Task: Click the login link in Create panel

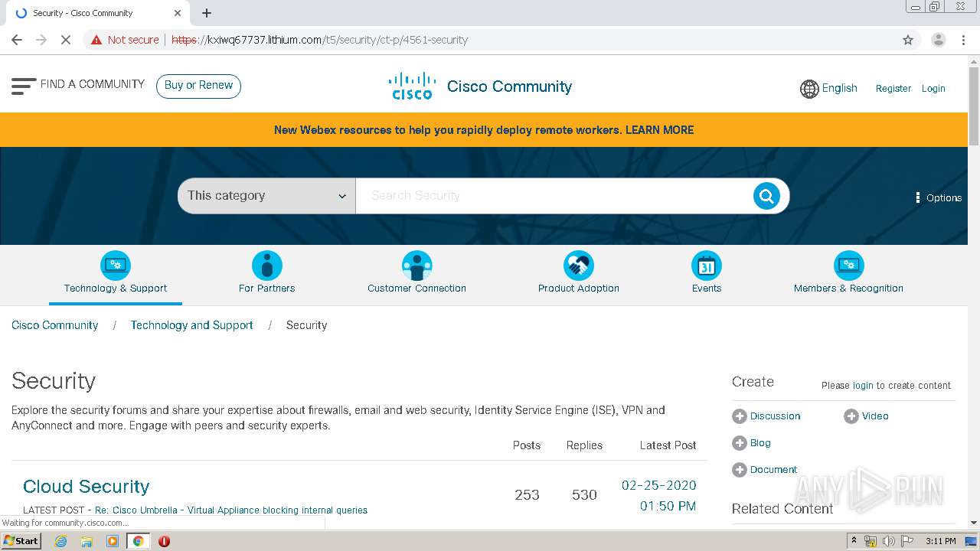Action: (863, 386)
